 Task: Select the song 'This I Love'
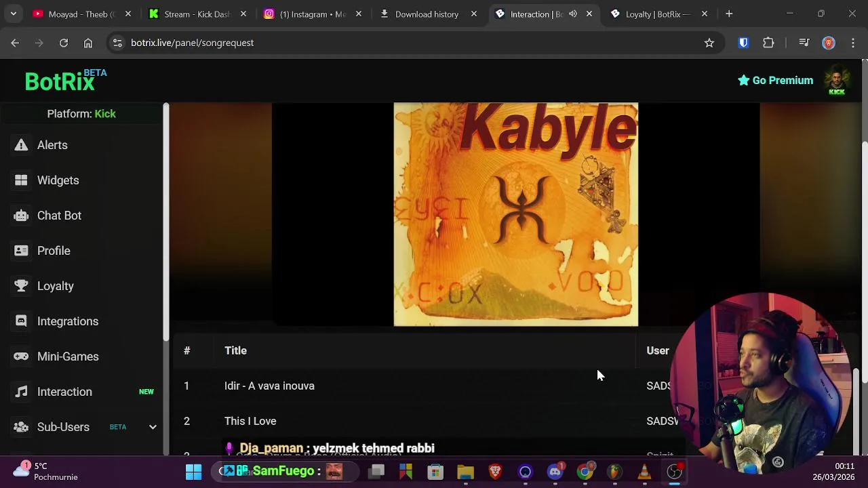[250, 421]
